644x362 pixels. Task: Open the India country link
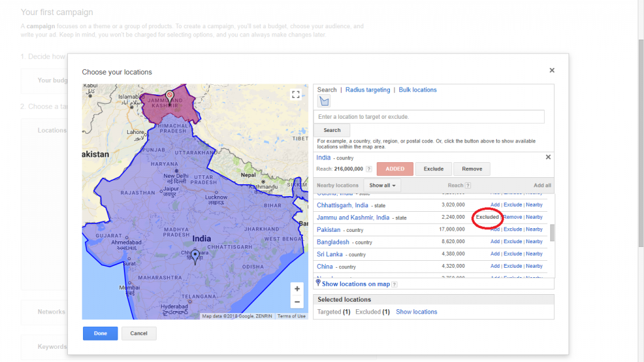(323, 158)
